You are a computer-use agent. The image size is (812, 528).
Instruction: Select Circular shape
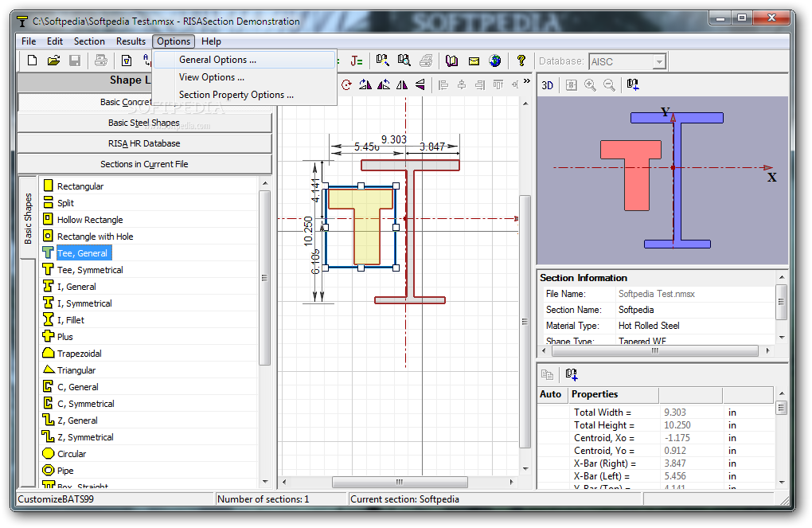[72, 454]
